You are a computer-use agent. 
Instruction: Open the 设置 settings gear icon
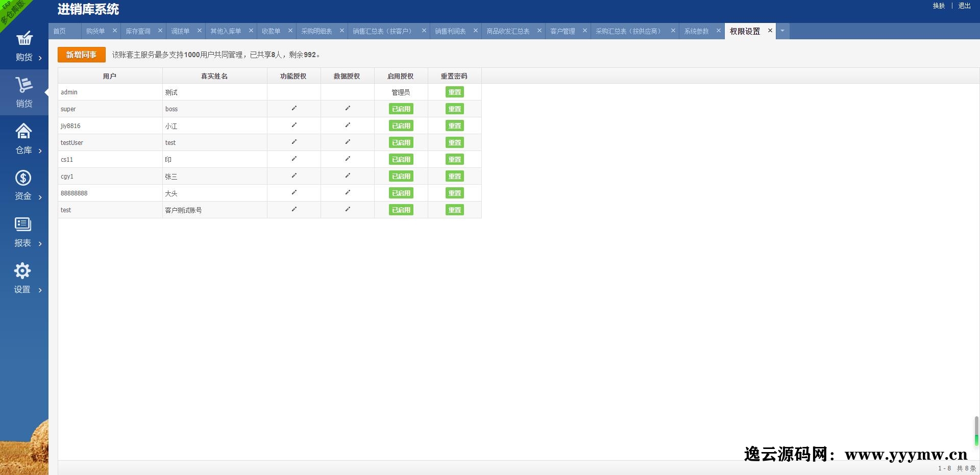pos(22,270)
